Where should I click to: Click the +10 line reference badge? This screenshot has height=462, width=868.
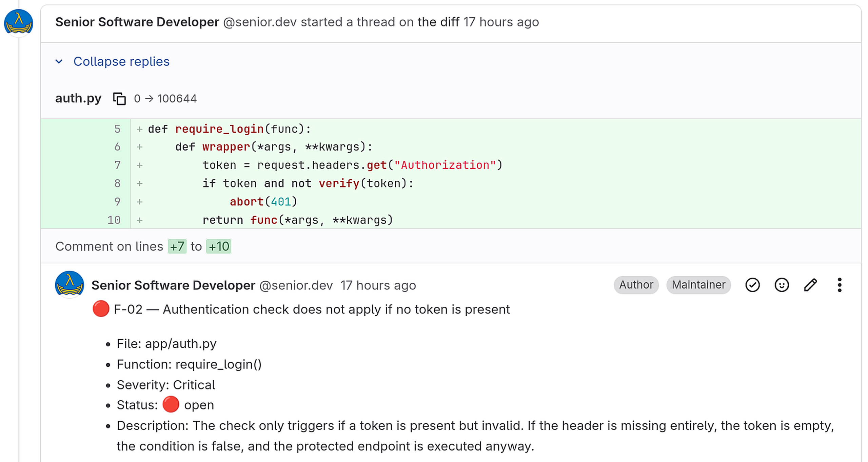[x=218, y=246]
